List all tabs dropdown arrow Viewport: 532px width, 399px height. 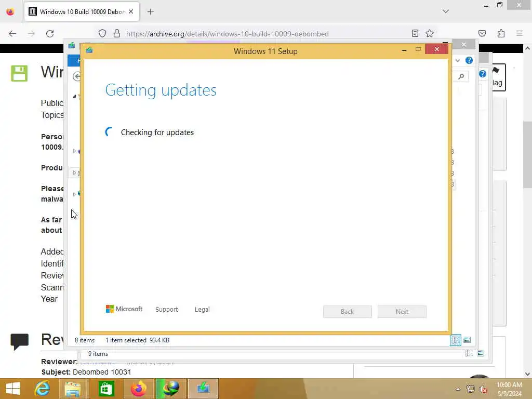click(446, 11)
